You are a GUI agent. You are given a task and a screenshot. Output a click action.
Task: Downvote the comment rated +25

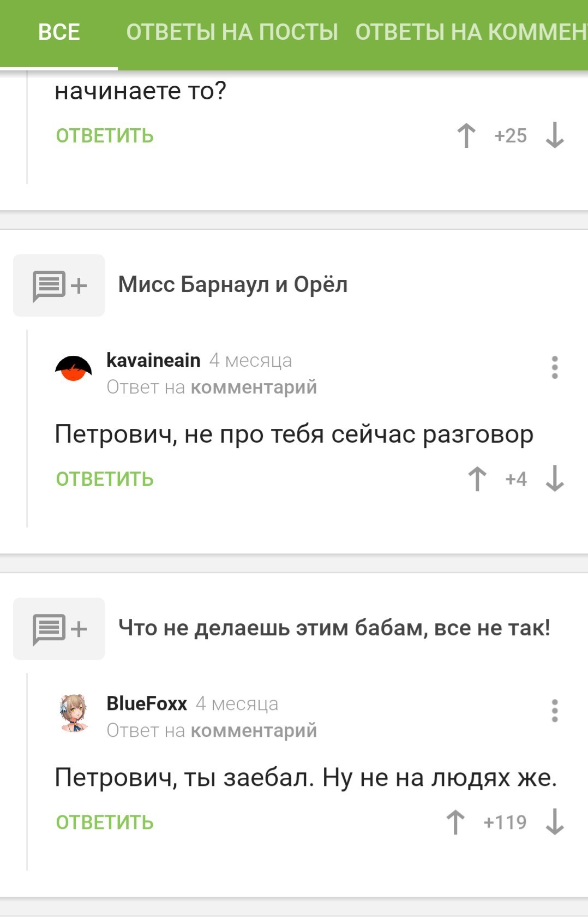pyautogui.click(x=555, y=135)
